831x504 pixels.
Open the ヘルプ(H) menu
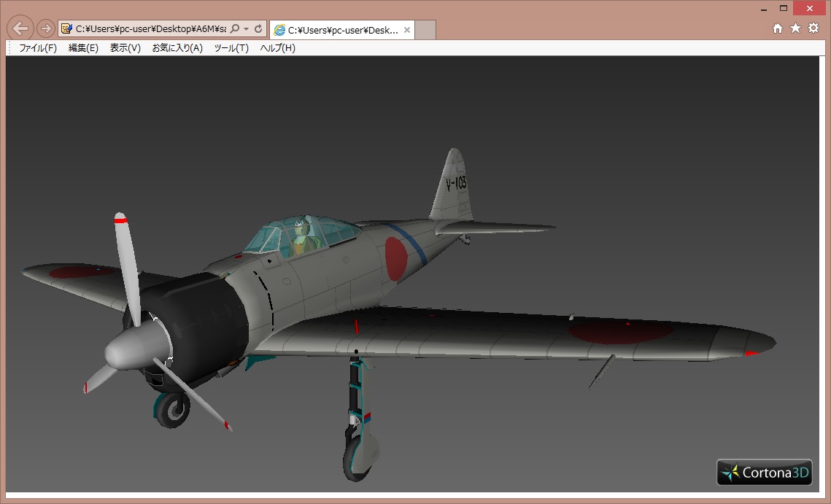pyautogui.click(x=278, y=48)
